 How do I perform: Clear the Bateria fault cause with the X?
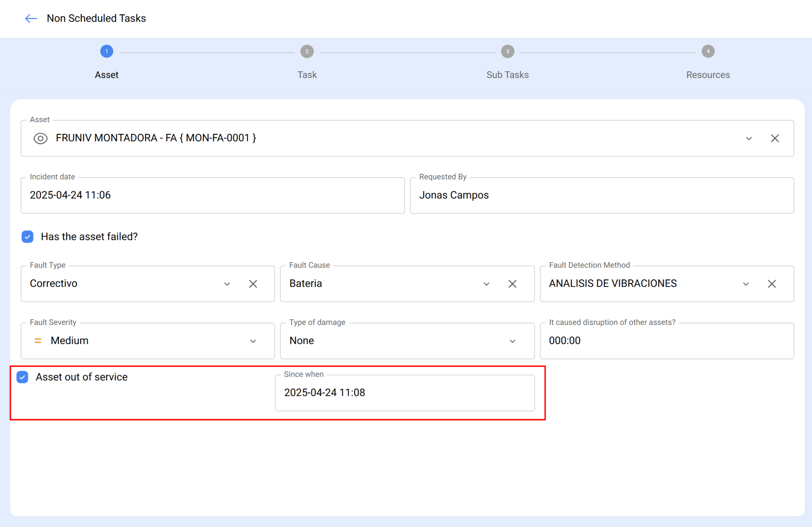click(512, 283)
